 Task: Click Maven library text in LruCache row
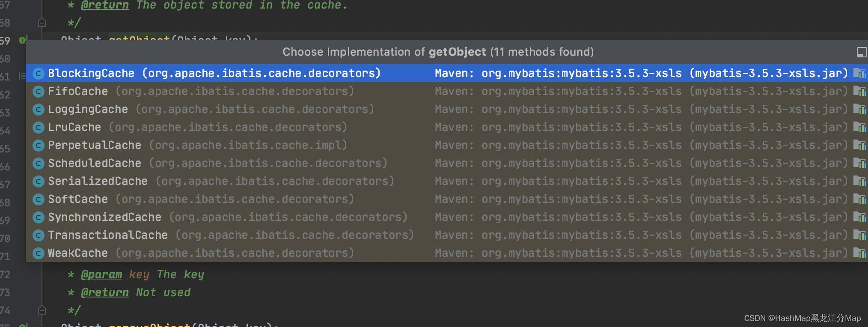[641, 127]
